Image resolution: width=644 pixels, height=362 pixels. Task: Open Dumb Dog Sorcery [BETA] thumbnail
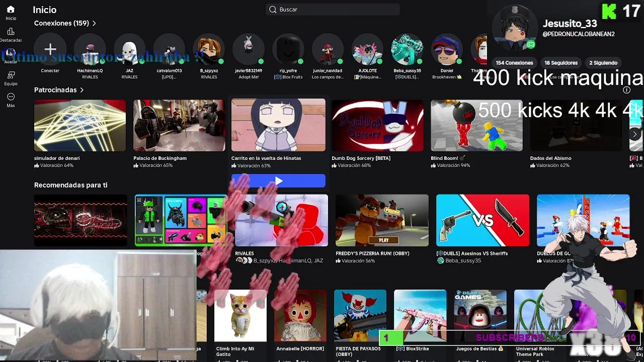(377, 125)
